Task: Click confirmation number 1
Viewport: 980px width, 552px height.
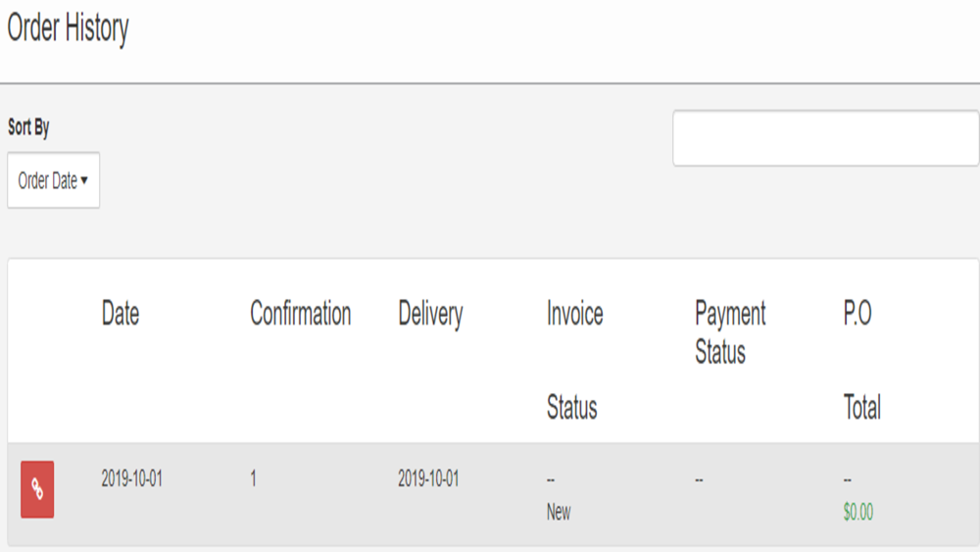Action: coord(253,478)
